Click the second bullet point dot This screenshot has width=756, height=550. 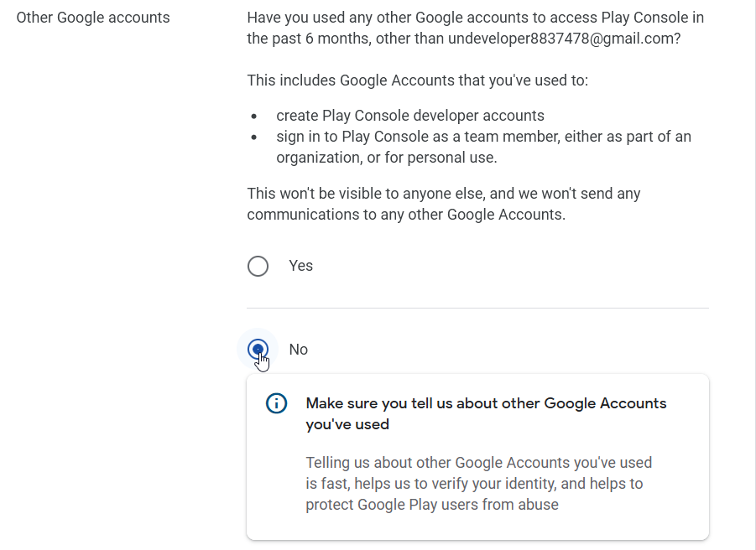tap(254, 137)
